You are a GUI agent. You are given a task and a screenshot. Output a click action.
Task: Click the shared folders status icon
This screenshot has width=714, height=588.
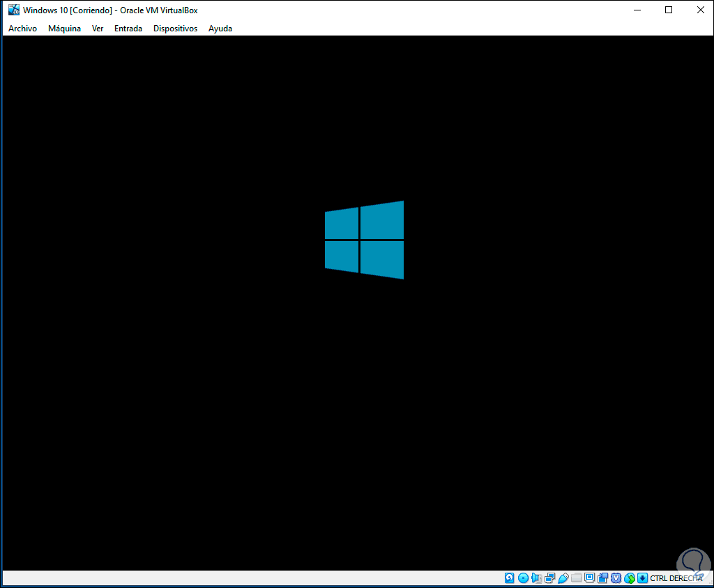tap(576, 578)
